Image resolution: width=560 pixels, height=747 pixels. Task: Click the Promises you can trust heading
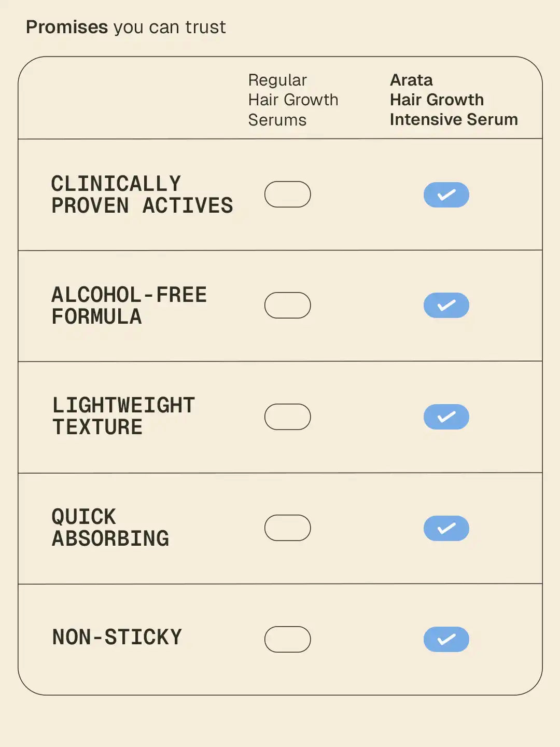[x=125, y=27]
